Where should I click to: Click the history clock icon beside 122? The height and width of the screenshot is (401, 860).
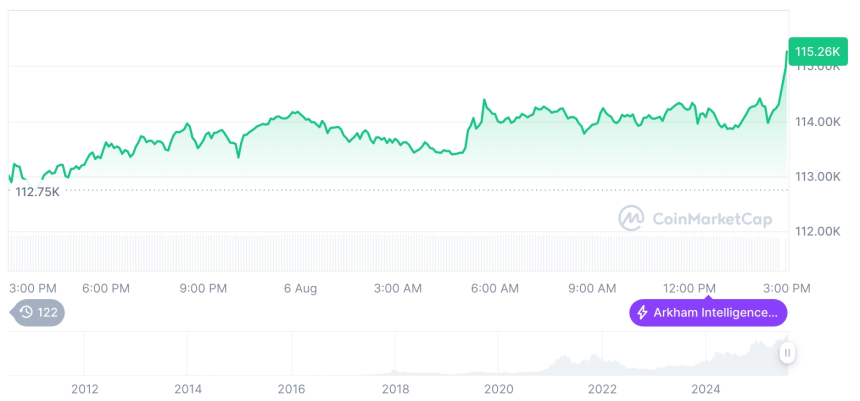tap(26, 312)
